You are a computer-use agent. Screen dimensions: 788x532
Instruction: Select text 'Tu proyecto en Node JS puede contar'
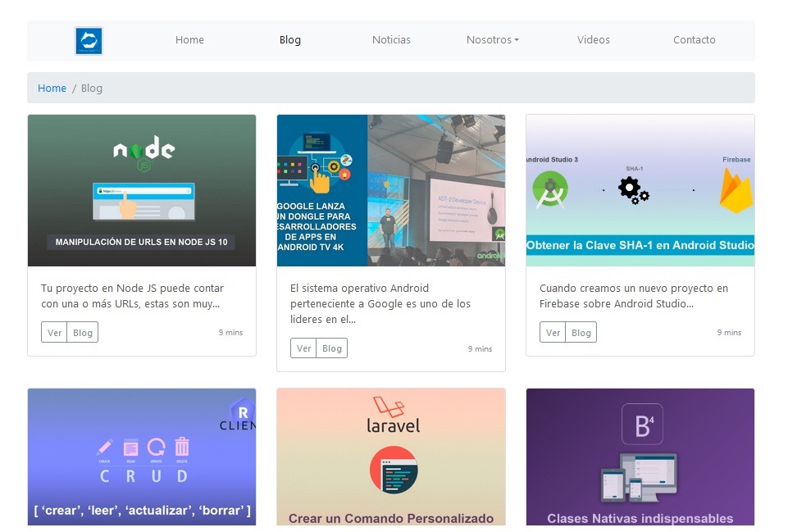click(x=132, y=289)
